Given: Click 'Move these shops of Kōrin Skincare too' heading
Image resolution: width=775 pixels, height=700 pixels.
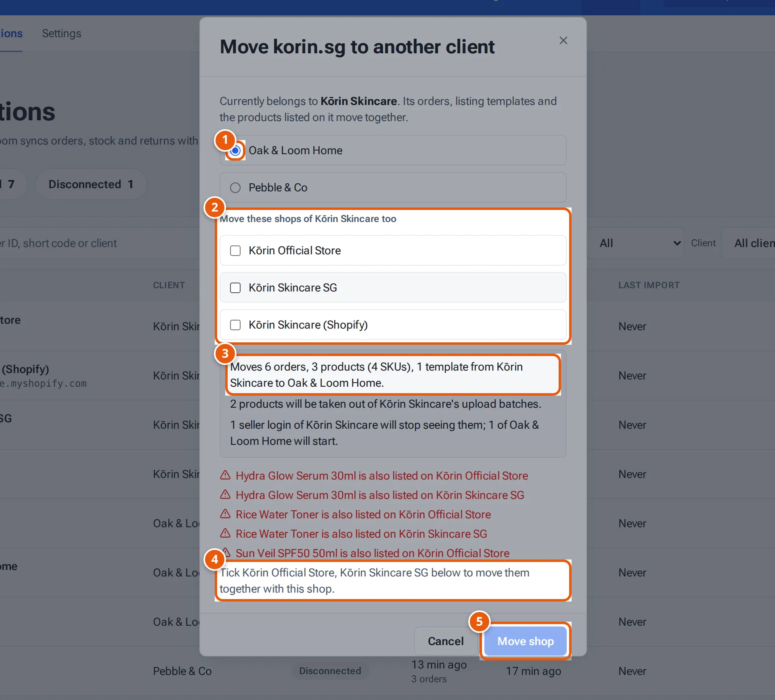Looking at the screenshot, I should (308, 218).
